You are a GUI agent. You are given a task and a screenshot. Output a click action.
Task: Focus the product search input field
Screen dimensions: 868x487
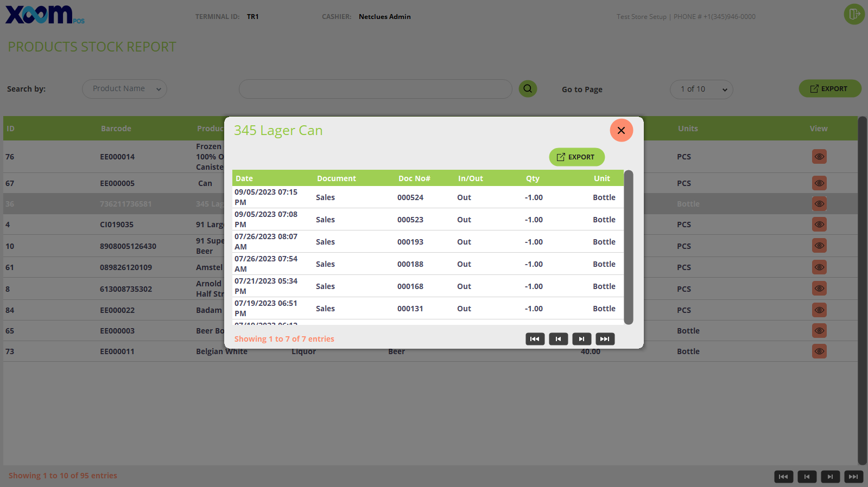click(376, 89)
